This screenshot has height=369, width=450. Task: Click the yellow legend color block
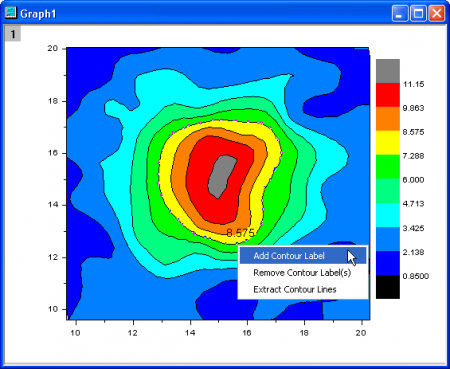388,143
